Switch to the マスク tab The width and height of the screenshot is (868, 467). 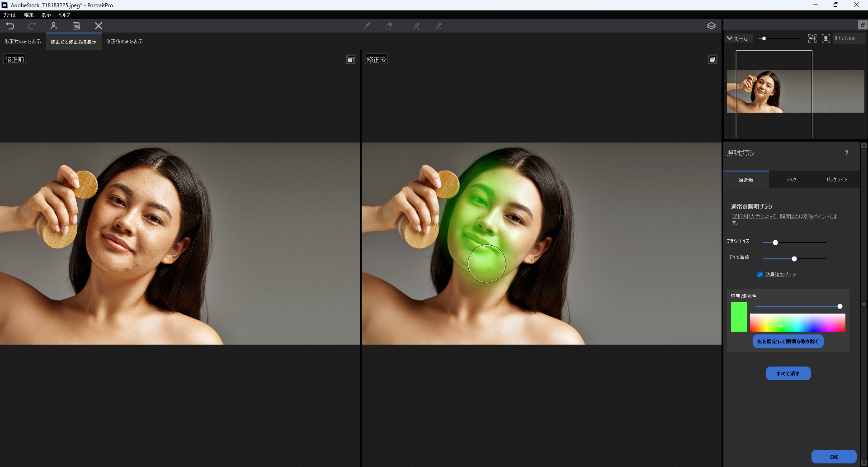click(791, 180)
